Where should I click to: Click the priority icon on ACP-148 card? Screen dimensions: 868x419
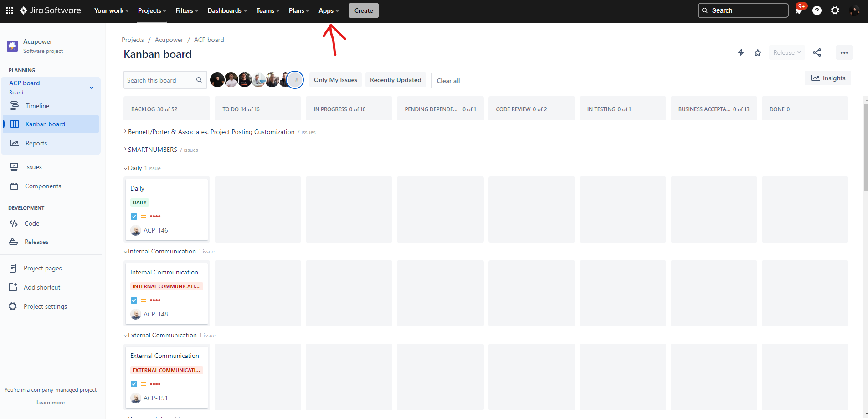144,300
